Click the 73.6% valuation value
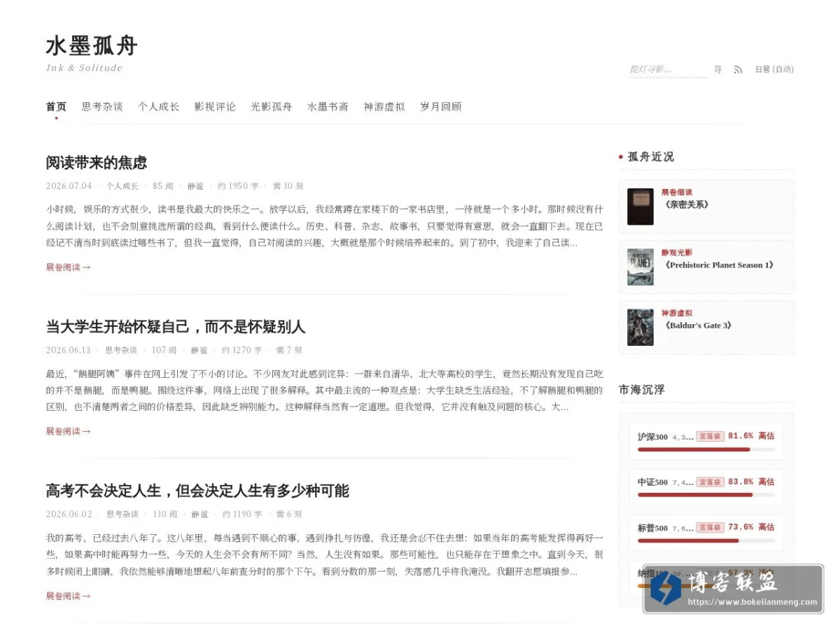Image resolution: width=840 pixels, height=630 pixels. pos(741,527)
